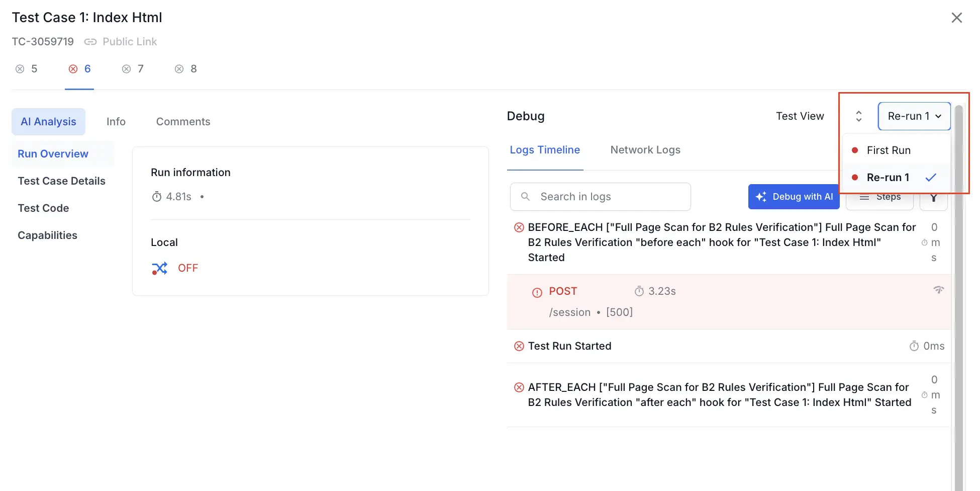The image size is (980, 491).
Task: Open Capabilities in the sidebar
Action: [47, 235]
